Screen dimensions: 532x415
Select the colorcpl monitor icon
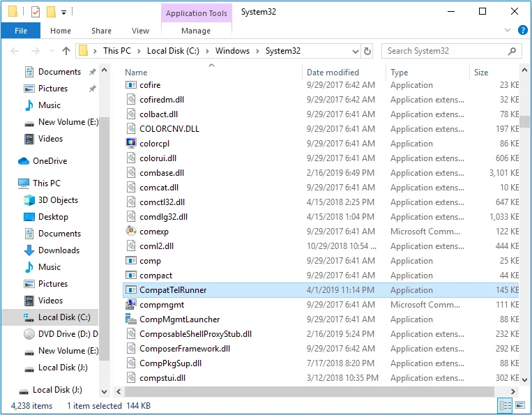131,143
